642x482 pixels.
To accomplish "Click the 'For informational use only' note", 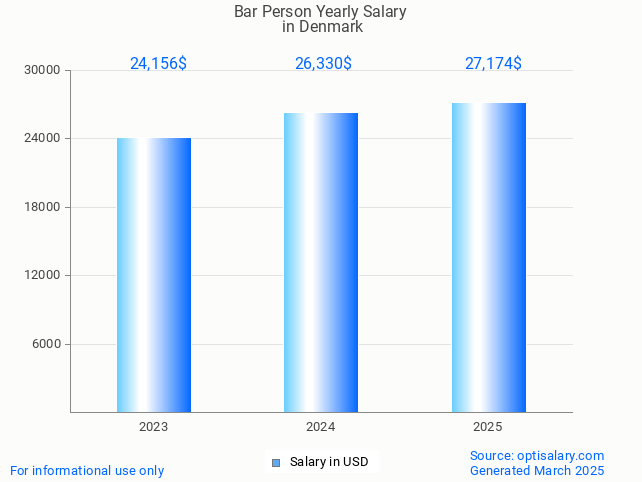I will point(87,470).
